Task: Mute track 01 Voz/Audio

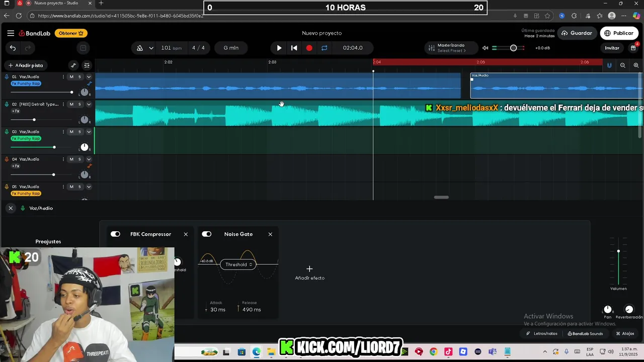Action: click(71, 77)
